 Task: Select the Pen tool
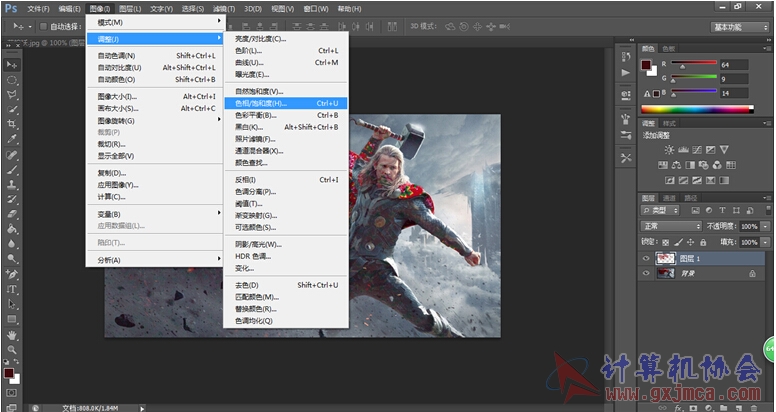(11, 274)
